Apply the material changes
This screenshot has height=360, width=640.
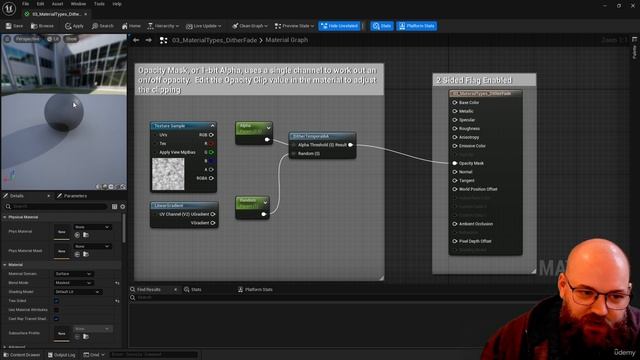74,26
